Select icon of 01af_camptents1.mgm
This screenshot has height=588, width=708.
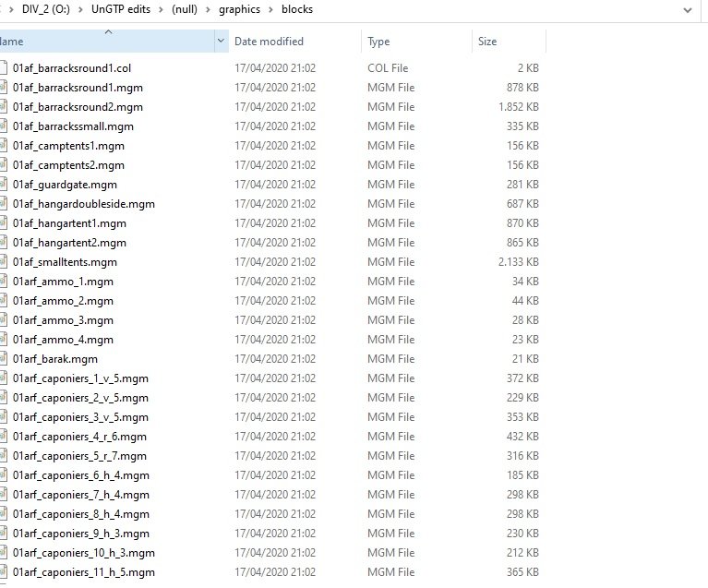(x=4, y=146)
